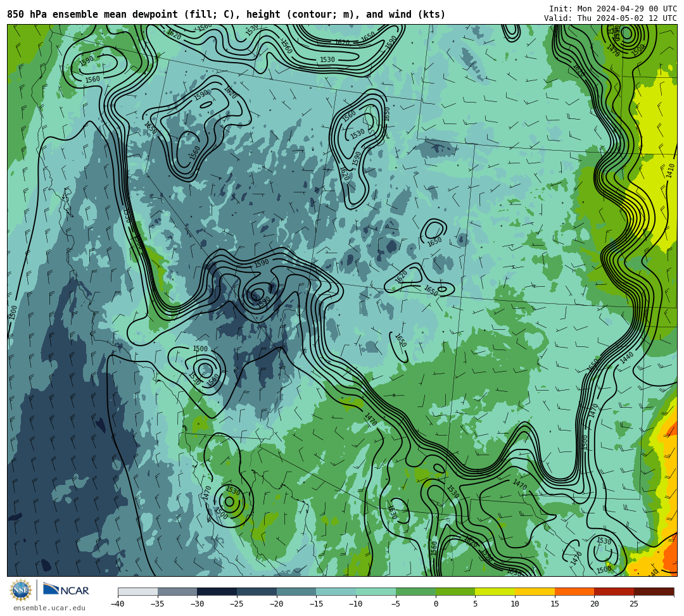Screen dimensions: 684x616
Task: Click the -15 colorbar tick label
Action: tap(316, 604)
